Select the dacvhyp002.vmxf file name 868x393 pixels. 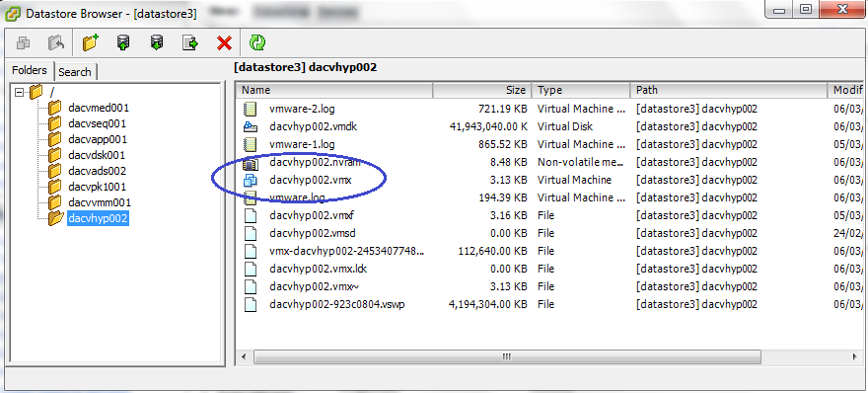pyautogui.click(x=311, y=215)
